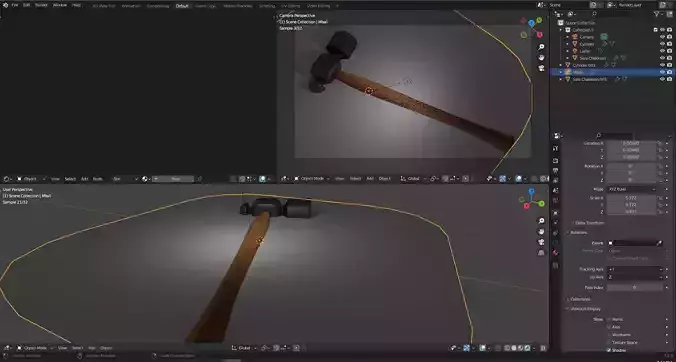Open the Render menu
Image resolution: width=676 pixels, height=362 pixels.
pos(41,5)
